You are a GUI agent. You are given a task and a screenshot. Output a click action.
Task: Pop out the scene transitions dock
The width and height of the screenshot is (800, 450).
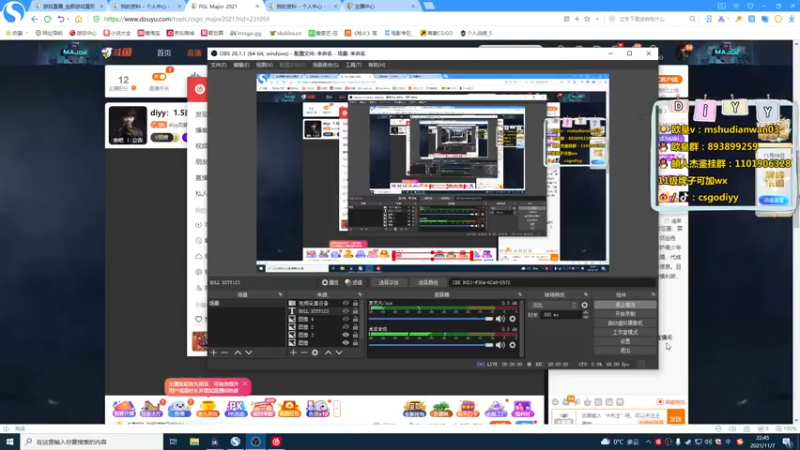[586, 294]
